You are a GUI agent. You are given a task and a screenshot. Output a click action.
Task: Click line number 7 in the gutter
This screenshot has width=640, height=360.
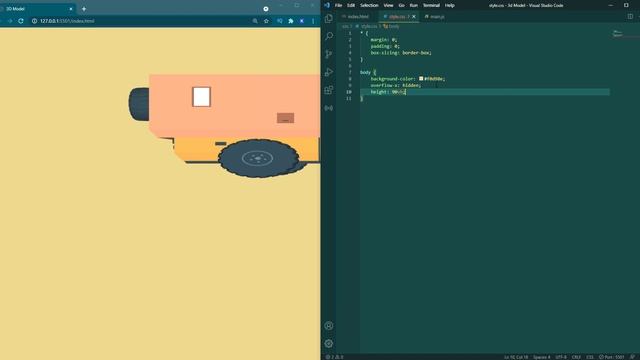click(350, 72)
